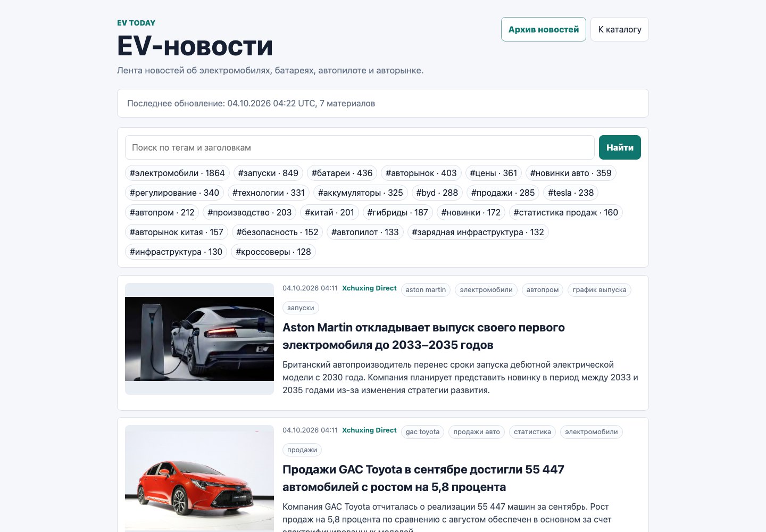Select the запуски article tag
766x532 pixels.
click(x=301, y=308)
